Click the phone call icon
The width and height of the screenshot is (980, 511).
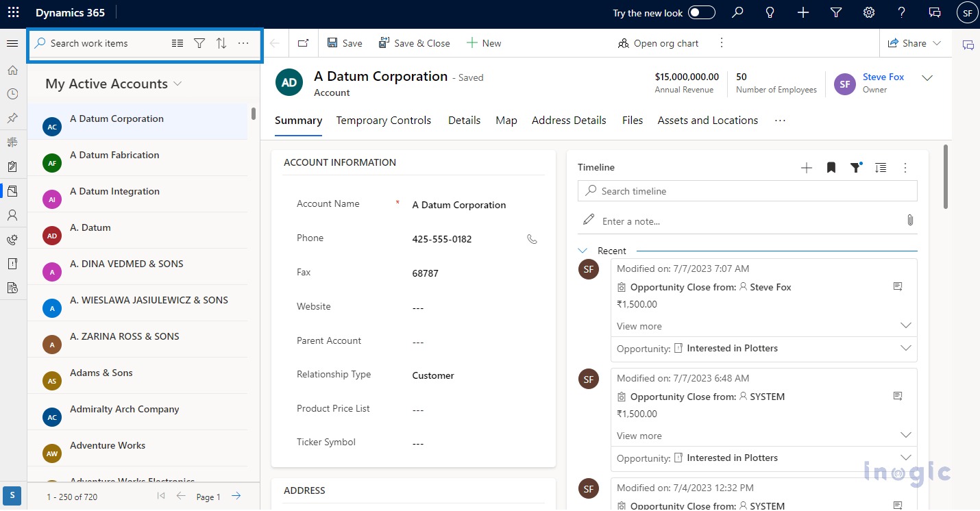click(x=532, y=239)
